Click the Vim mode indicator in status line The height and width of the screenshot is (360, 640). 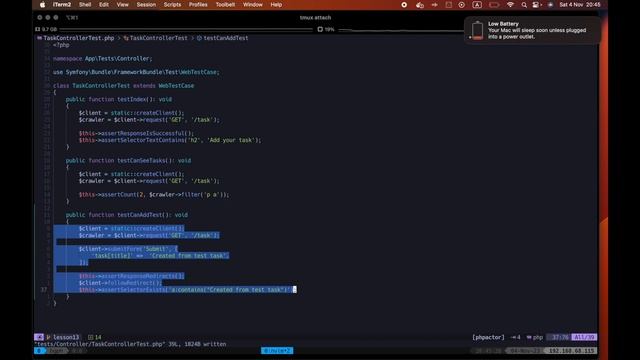point(39,337)
